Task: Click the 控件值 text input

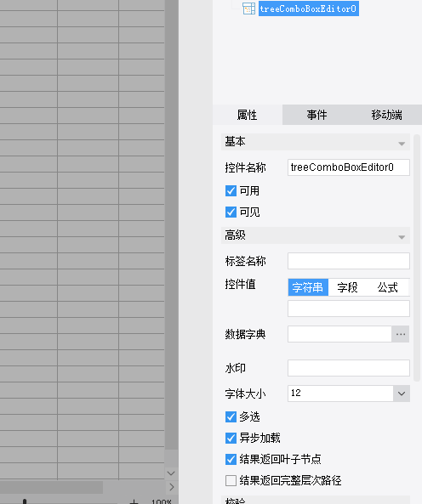Action: tap(349, 309)
